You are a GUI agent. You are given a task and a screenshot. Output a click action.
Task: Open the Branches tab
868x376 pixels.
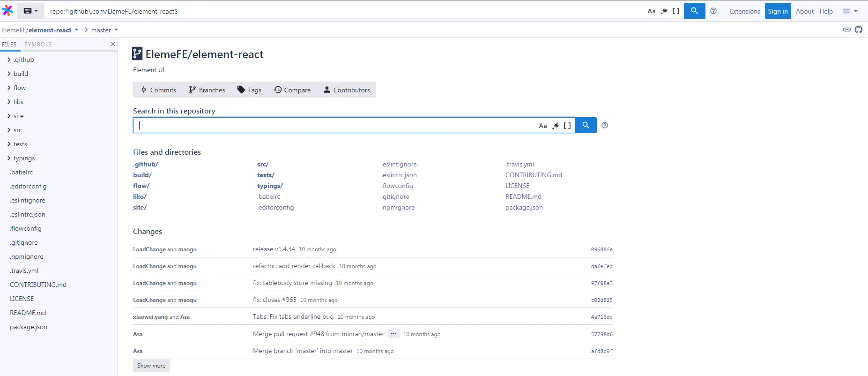pyautogui.click(x=207, y=90)
